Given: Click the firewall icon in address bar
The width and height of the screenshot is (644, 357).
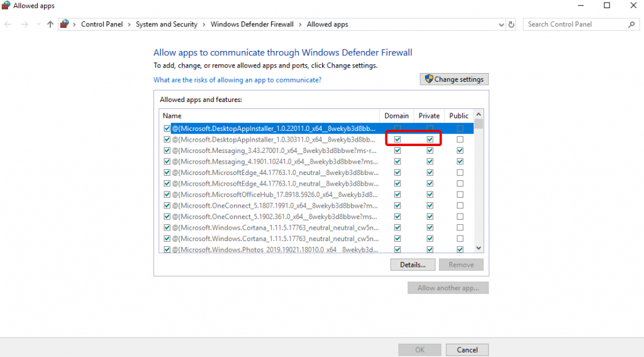Looking at the screenshot, I should coord(65,24).
